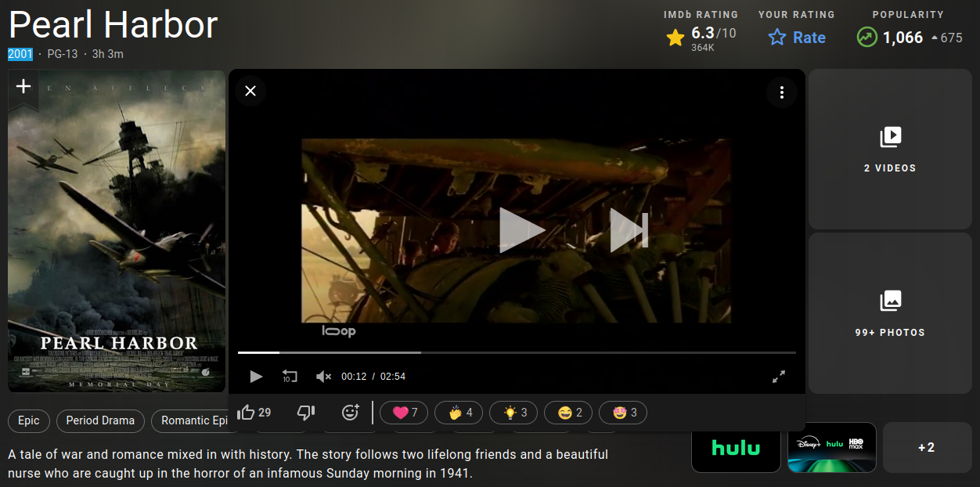
Task: Open the PG-13 rating link
Action: 63,54
